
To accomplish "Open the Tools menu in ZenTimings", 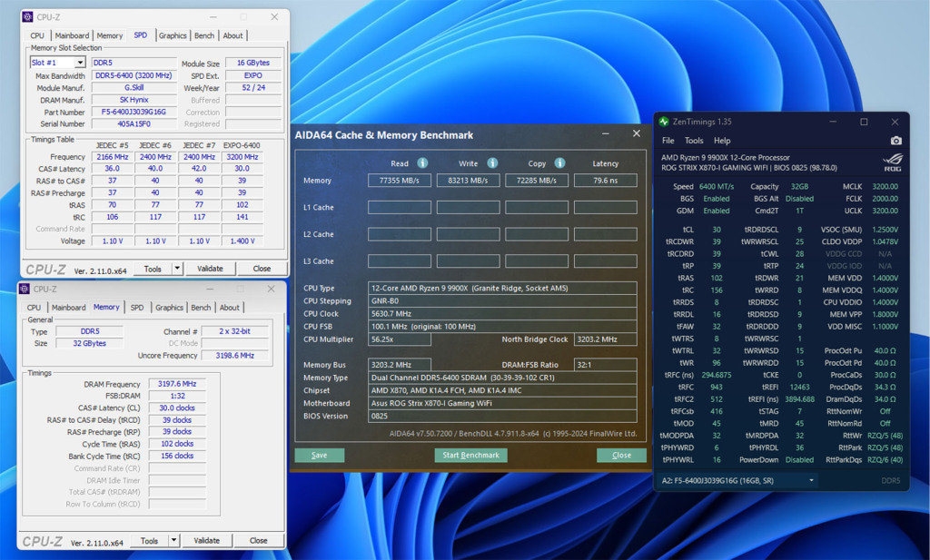I will (693, 141).
